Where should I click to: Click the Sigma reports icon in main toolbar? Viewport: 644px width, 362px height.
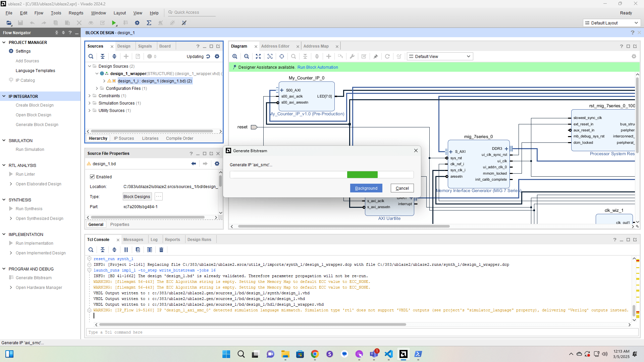[149, 23]
